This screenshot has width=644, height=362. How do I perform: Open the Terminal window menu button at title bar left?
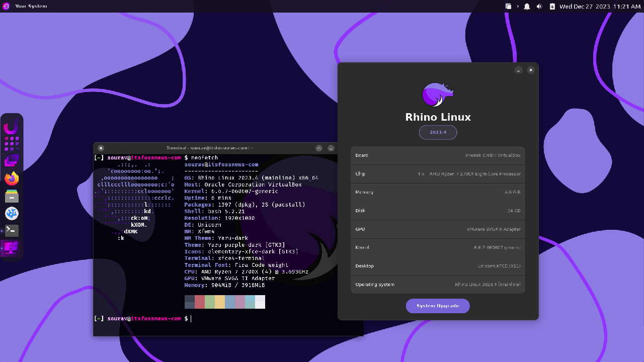click(x=101, y=148)
